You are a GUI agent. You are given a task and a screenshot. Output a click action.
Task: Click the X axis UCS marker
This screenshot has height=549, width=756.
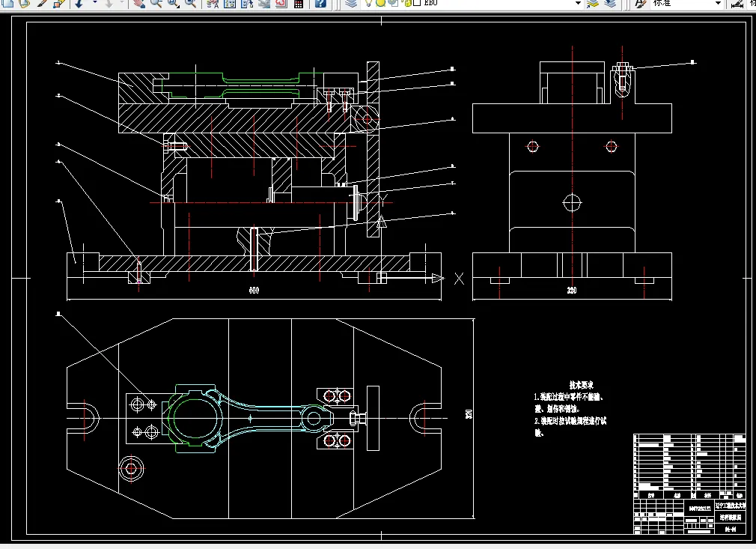pos(459,279)
